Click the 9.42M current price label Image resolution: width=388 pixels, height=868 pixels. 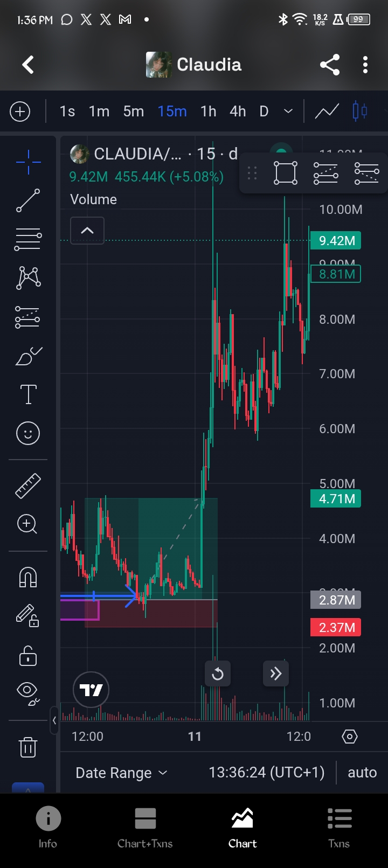(x=337, y=241)
